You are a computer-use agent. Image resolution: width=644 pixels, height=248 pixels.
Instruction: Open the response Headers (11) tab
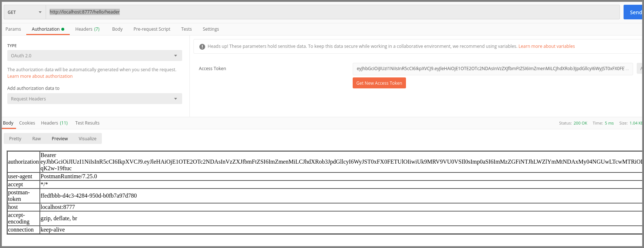pos(54,123)
